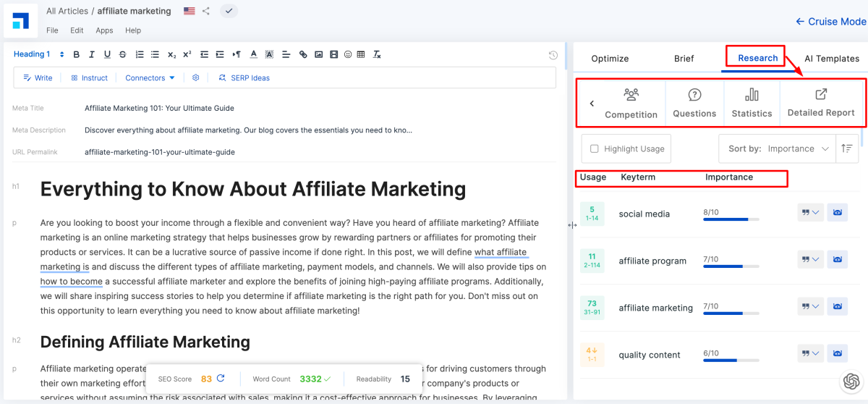Toggle the eye icon for social media
Screen dimensions: 868x404
tap(837, 214)
